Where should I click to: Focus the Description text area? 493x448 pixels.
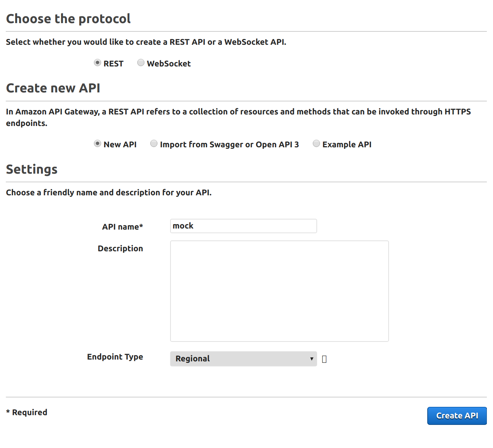point(280,291)
